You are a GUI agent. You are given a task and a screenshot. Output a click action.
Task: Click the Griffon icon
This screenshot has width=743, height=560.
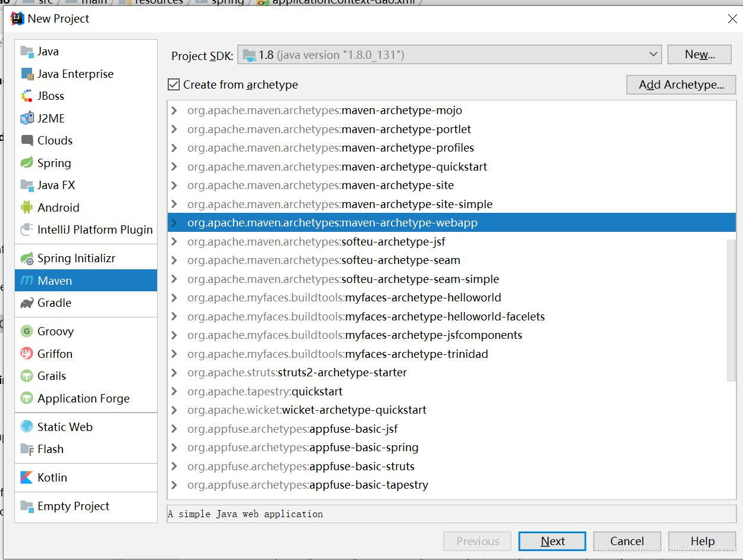[x=27, y=354]
